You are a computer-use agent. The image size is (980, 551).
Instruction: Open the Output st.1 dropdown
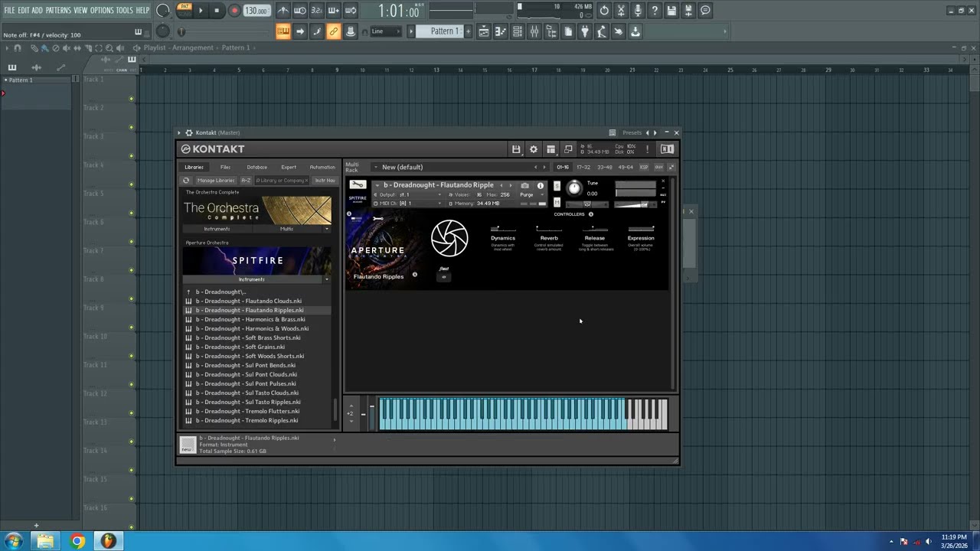point(408,194)
